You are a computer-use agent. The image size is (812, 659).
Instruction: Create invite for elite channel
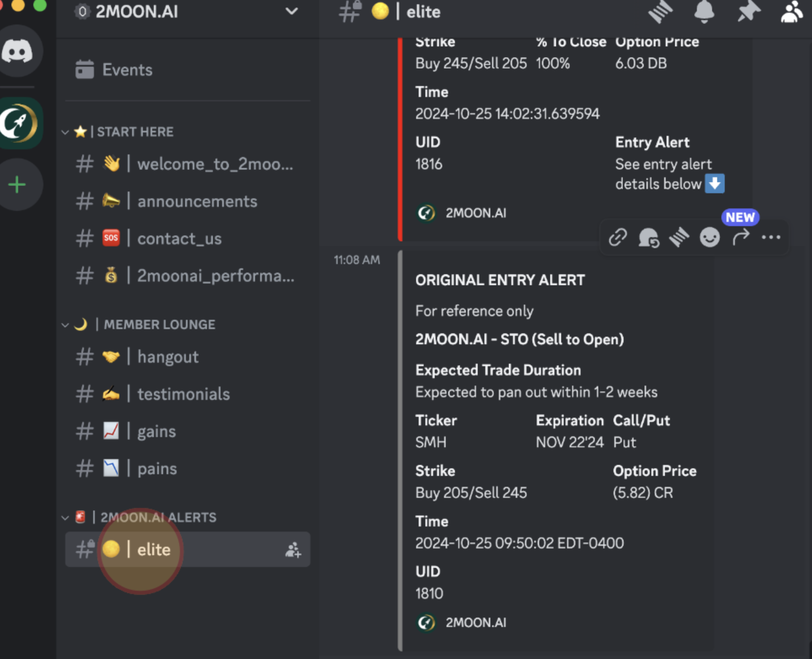click(x=293, y=550)
